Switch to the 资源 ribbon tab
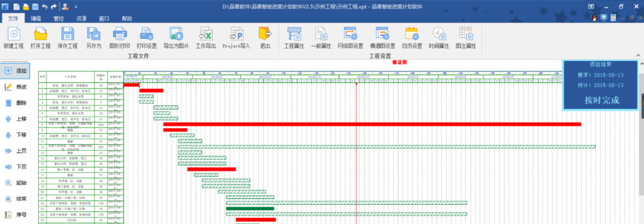The image size is (644, 224). click(x=81, y=18)
